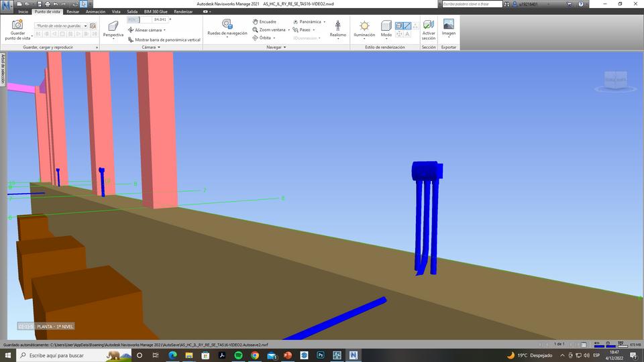
Task: Open Alinear cámara dropdown arrow
Action: tap(165, 30)
